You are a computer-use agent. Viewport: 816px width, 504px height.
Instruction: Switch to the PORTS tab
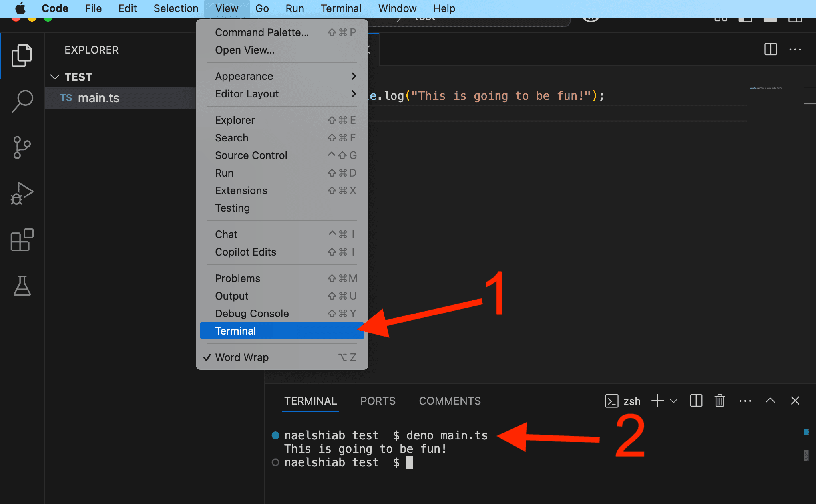pos(378,401)
